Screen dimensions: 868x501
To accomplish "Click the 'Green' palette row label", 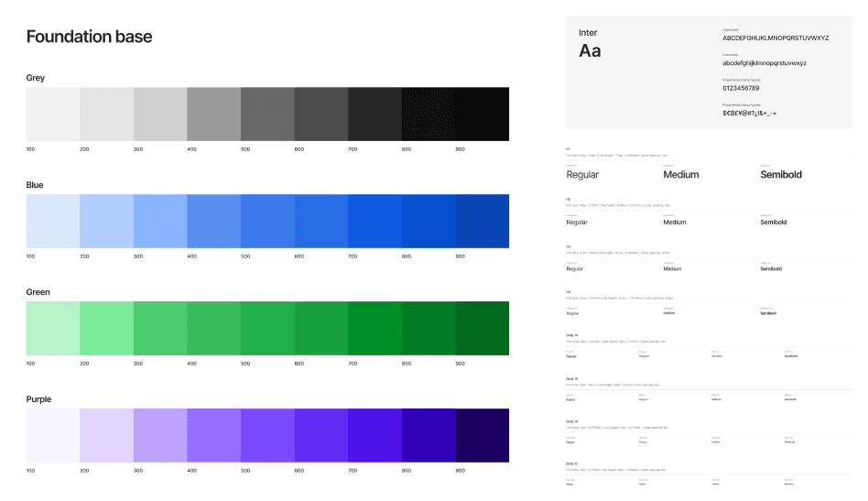I will point(38,292).
